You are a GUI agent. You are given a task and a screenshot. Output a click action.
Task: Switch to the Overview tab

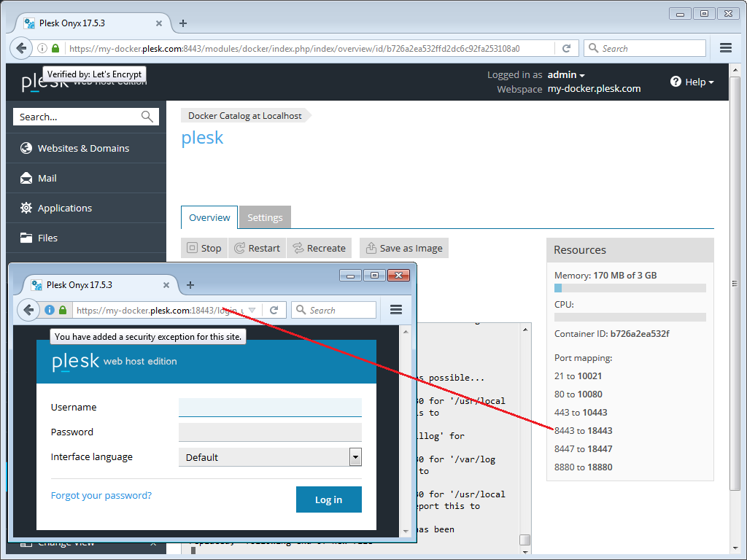(x=209, y=217)
